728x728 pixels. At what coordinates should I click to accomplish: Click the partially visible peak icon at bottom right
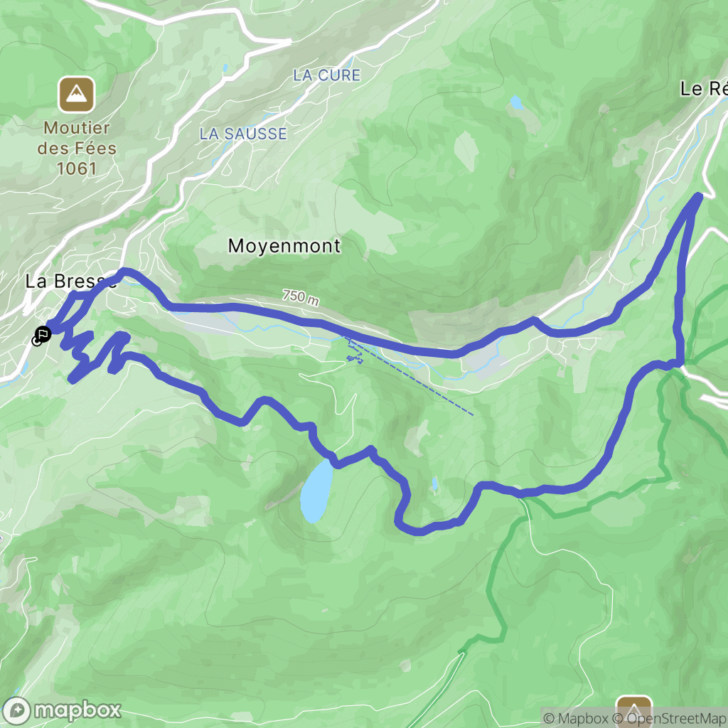point(634,711)
